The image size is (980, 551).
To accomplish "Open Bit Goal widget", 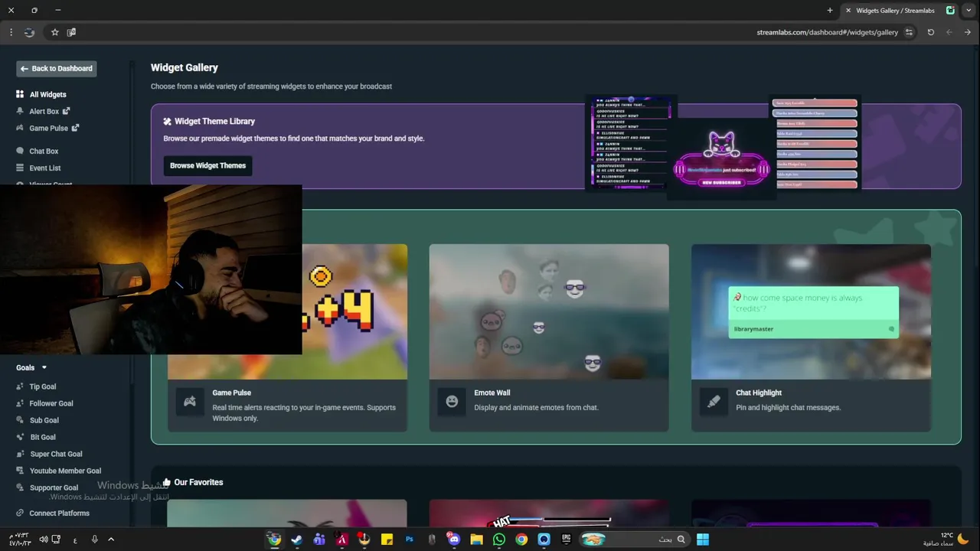I will 42,438.
